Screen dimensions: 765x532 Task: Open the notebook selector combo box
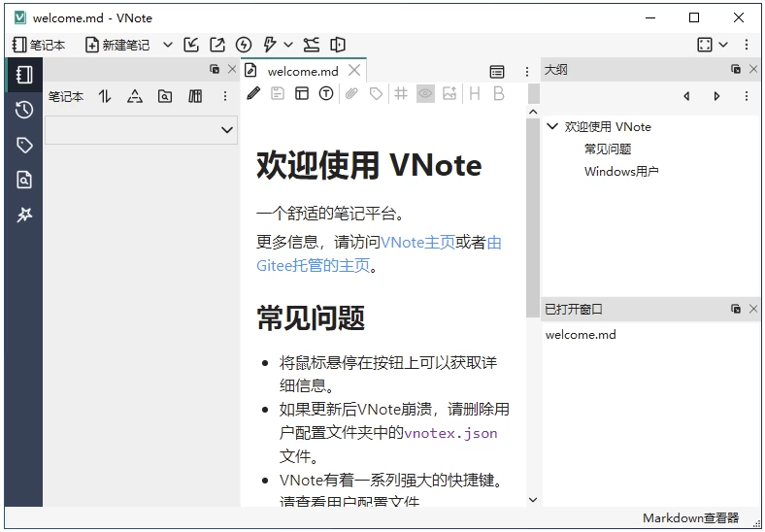141,130
